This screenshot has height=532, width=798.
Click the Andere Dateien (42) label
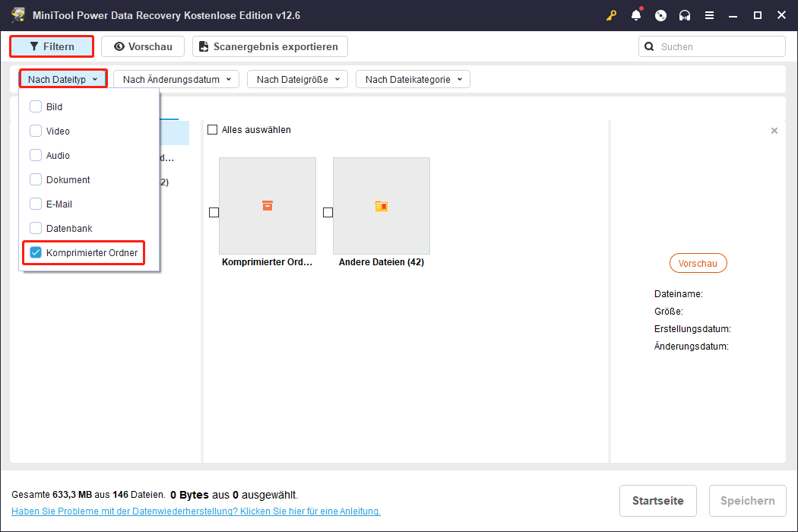382,262
